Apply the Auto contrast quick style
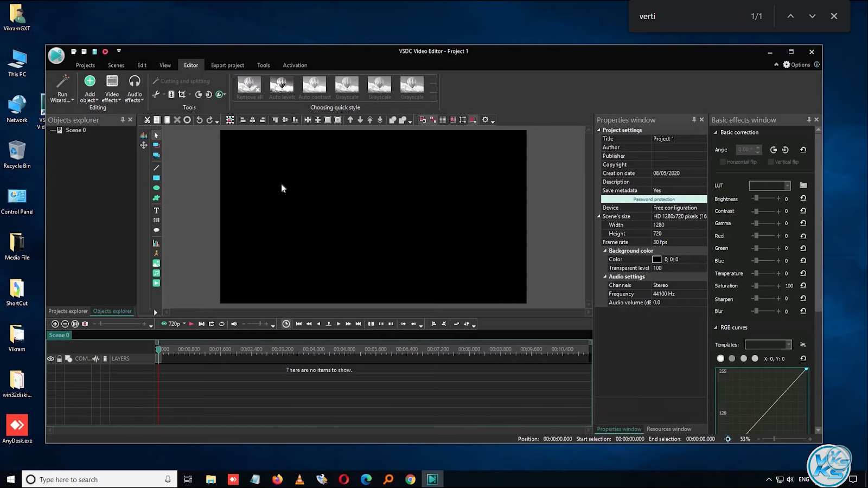The image size is (868, 488). pyautogui.click(x=314, y=88)
